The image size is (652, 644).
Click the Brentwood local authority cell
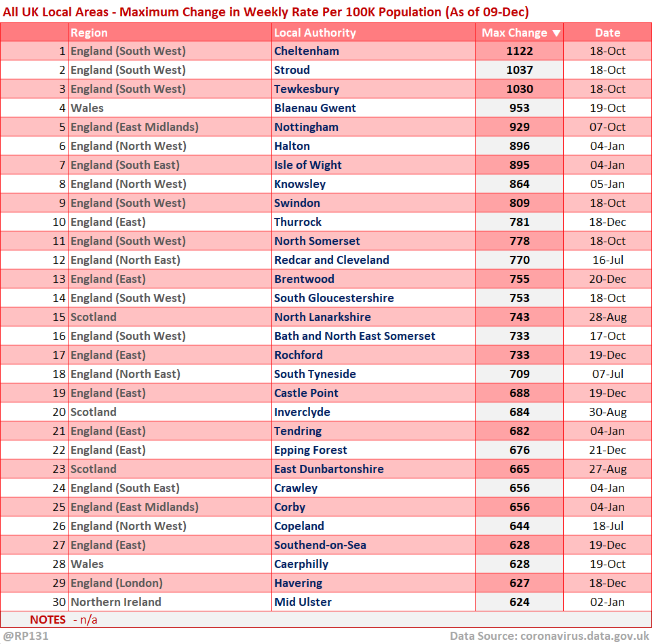pos(373,279)
